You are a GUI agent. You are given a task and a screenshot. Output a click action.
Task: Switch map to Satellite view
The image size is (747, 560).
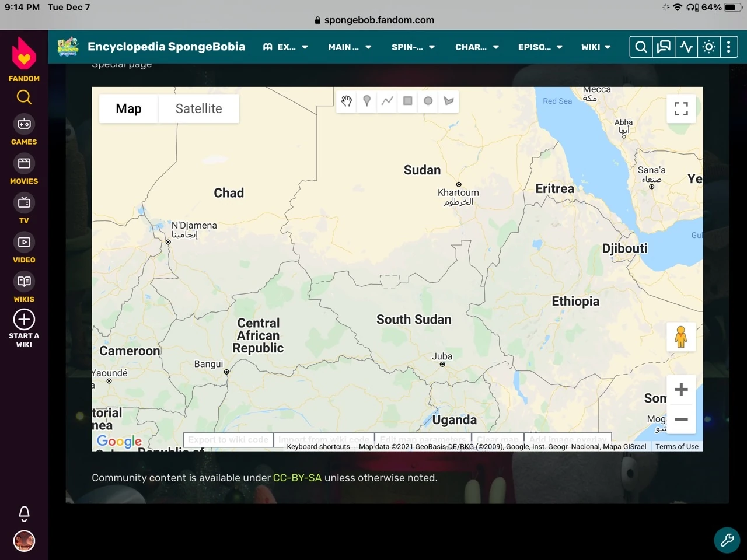point(198,108)
